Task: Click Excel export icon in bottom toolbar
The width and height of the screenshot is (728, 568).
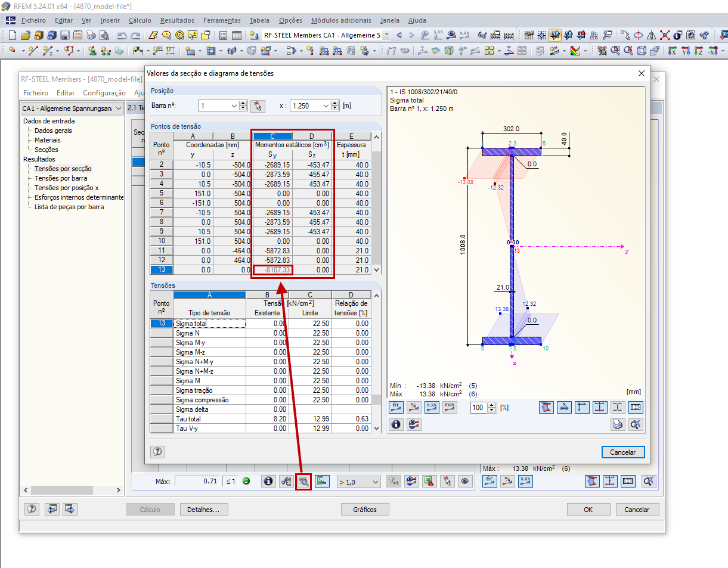Action: 429,481
